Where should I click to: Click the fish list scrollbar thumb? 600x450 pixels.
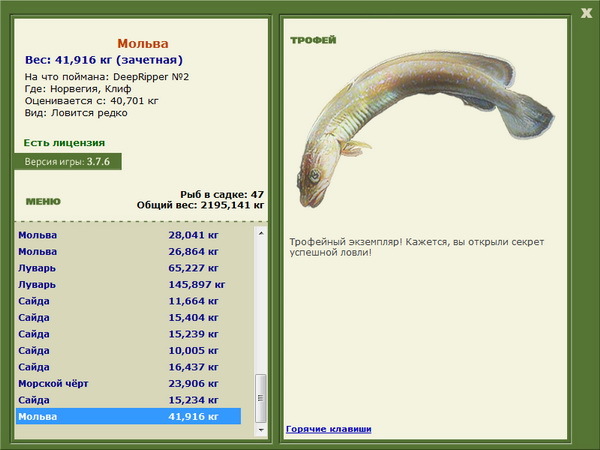tap(261, 398)
